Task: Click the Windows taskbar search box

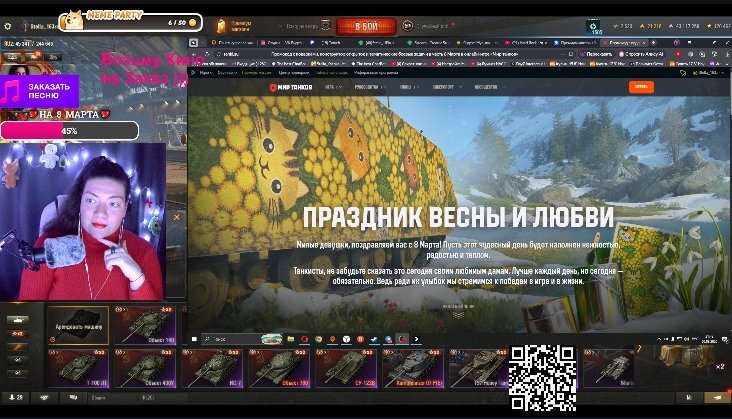Action: click(242, 339)
